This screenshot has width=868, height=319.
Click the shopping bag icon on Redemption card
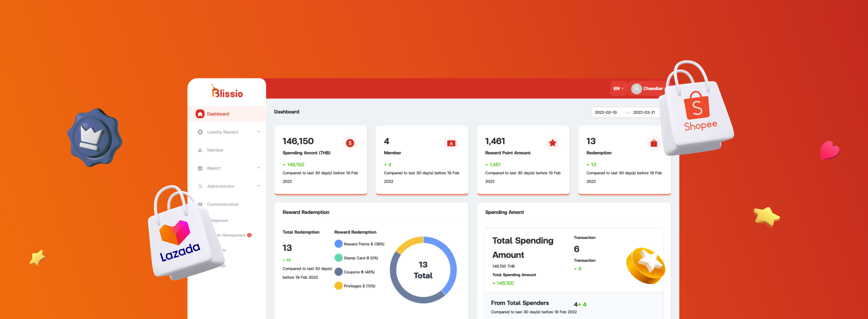coord(654,143)
